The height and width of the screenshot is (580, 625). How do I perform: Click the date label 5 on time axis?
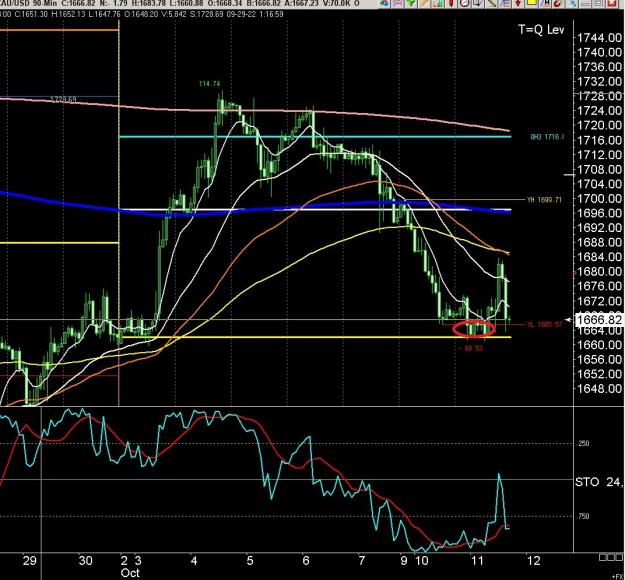(x=250, y=561)
